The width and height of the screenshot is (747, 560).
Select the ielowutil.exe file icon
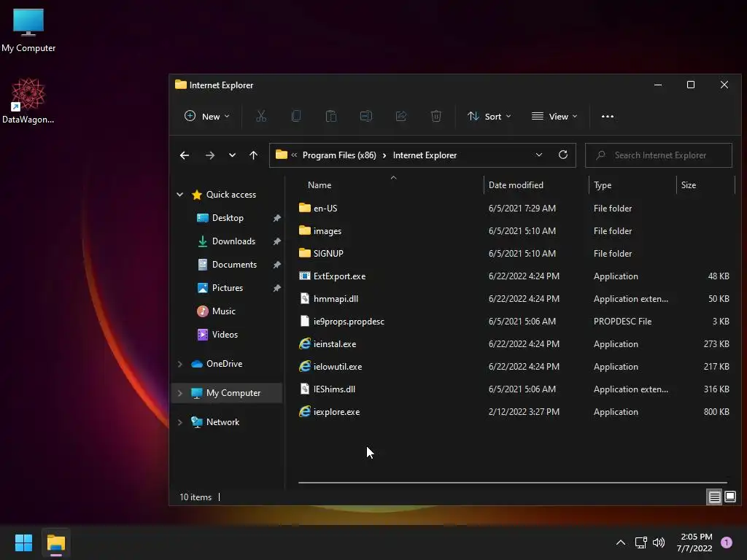click(304, 366)
